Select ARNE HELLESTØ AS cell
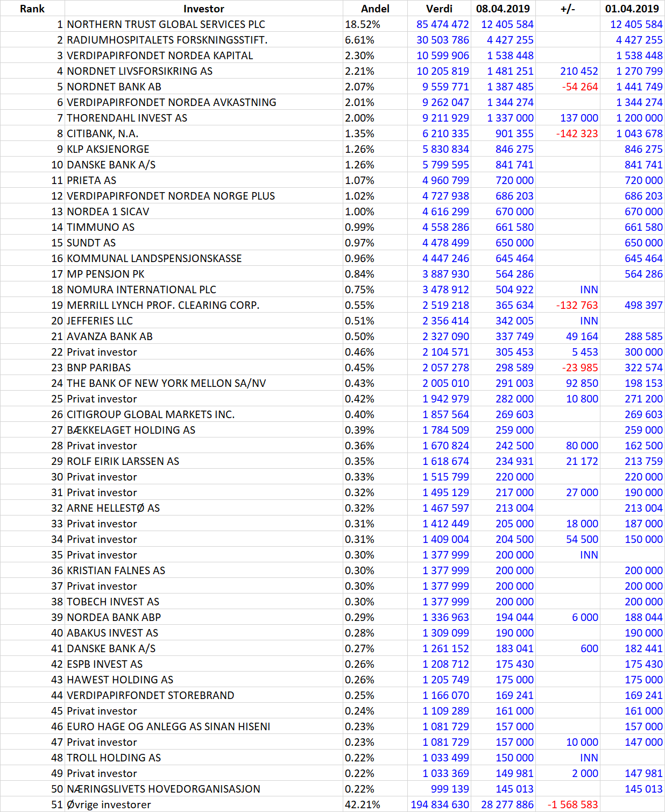 tap(203, 508)
